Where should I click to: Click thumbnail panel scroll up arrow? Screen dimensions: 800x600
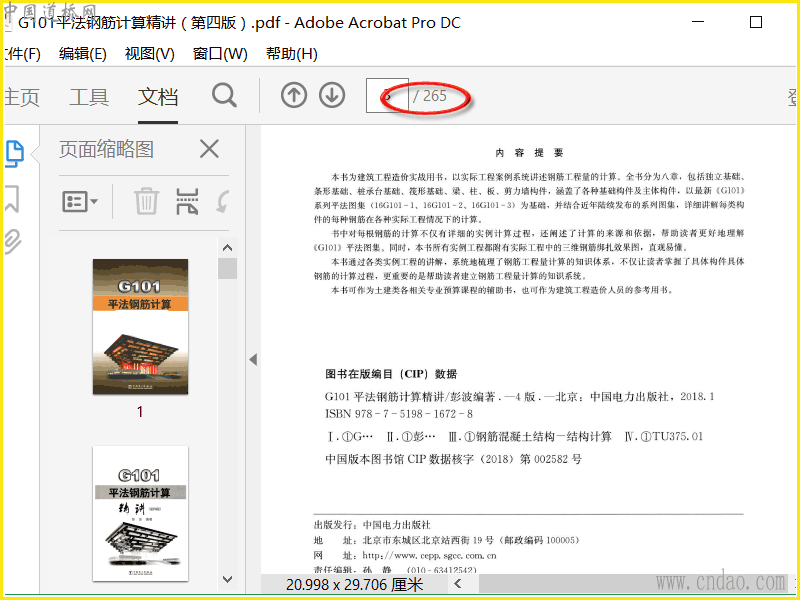click(x=228, y=248)
